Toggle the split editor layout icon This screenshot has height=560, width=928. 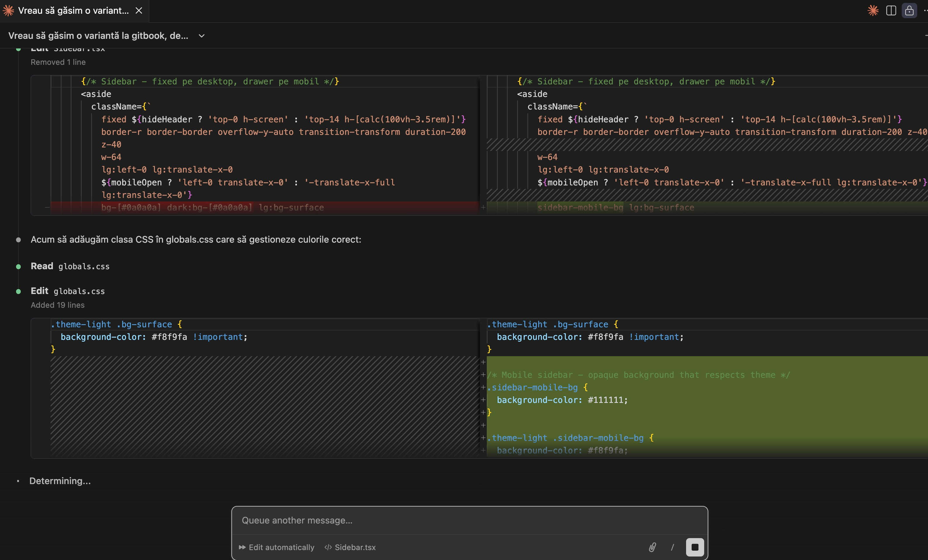click(x=891, y=11)
